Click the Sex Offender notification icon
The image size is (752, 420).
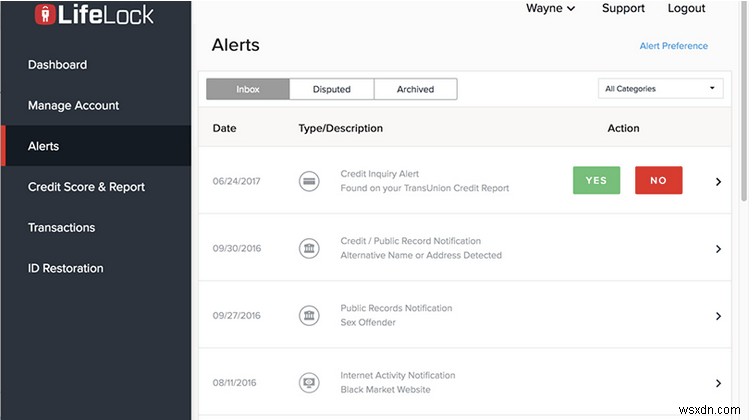[310, 316]
